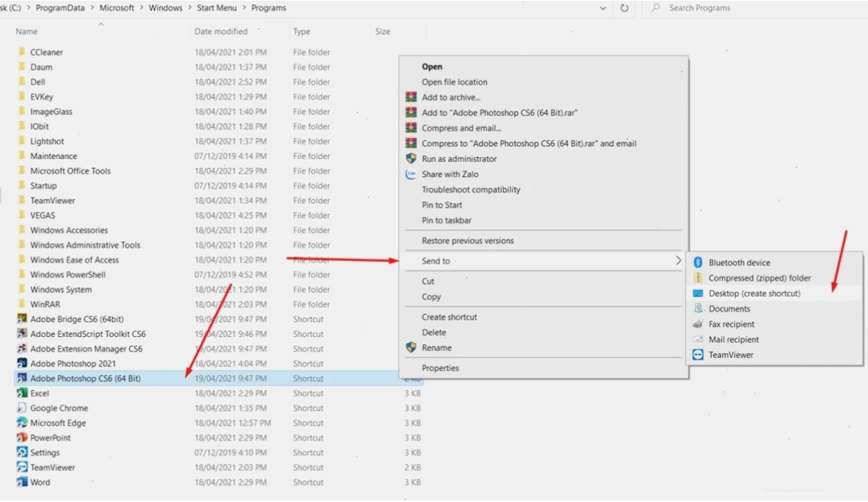The image size is (868, 502).
Task: Click the Adobe Bridge CS6 (64bit) icon
Action: (x=22, y=319)
